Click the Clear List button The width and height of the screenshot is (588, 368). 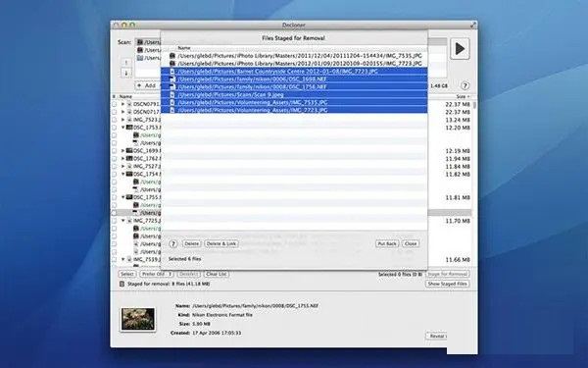(217, 274)
